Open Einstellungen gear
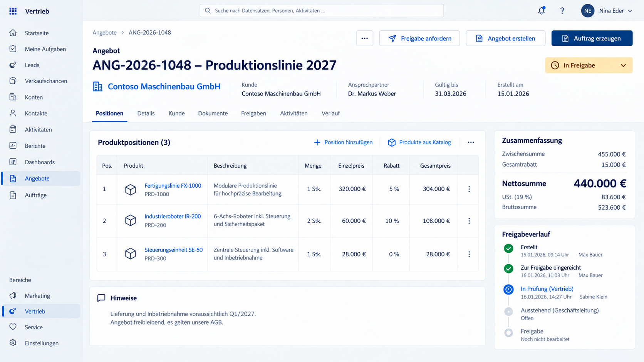 [x=41, y=343]
